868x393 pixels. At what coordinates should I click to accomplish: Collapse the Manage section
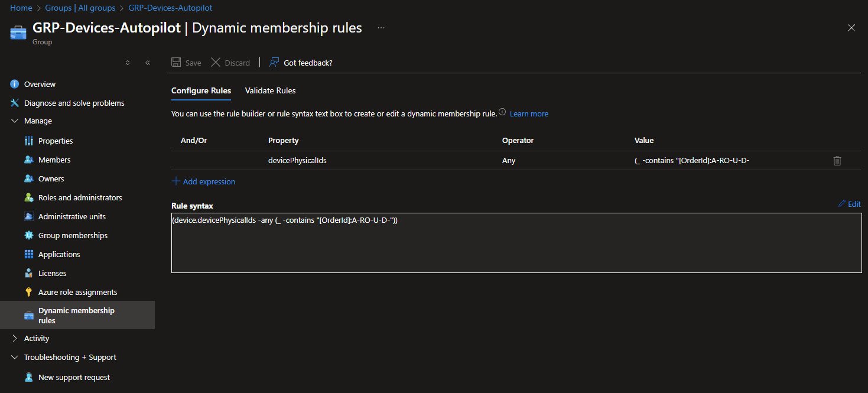pyautogui.click(x=15, y=121)
